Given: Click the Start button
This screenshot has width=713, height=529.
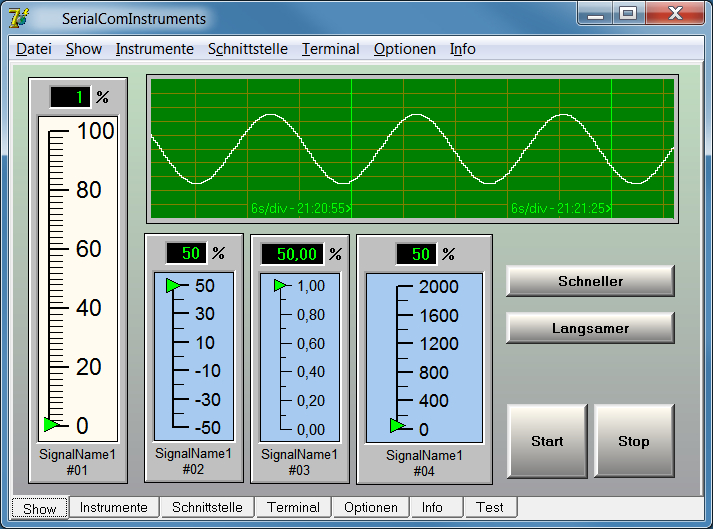Looking at the screenshot, I should click(x=547, y=441).
